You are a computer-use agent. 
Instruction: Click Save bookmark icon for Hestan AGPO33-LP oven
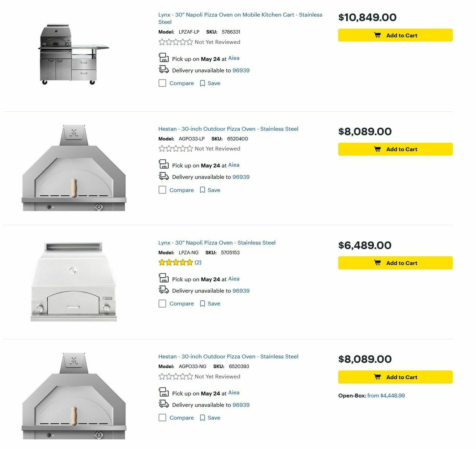[x=202, y=190]
